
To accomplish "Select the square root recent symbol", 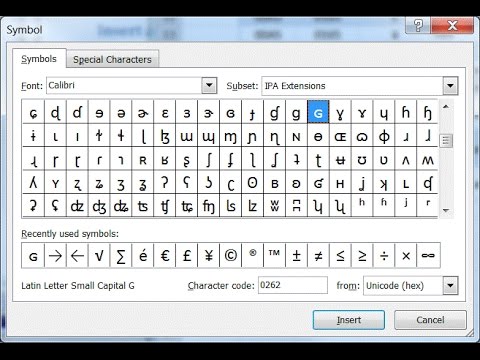I will click(x=99, y=255).
